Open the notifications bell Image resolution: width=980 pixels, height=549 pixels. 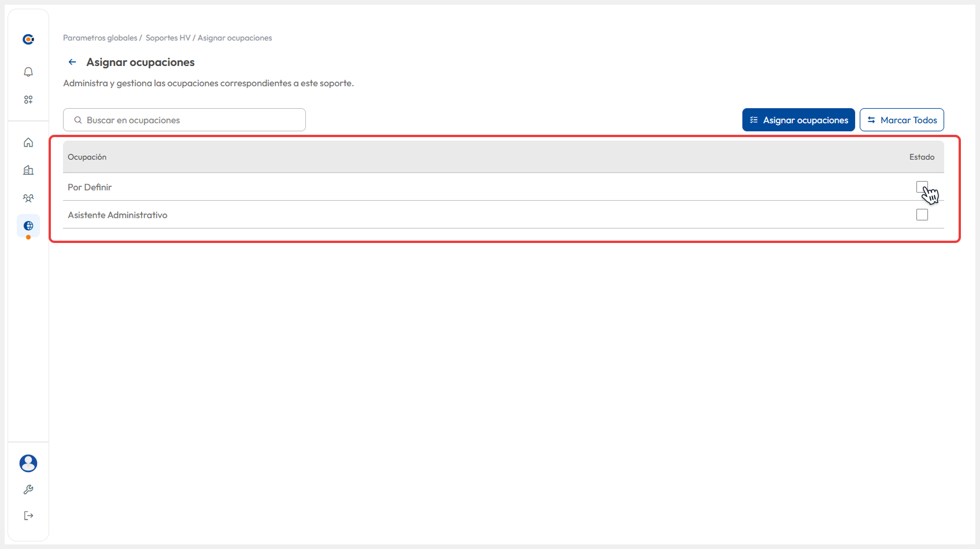[28, 72]
